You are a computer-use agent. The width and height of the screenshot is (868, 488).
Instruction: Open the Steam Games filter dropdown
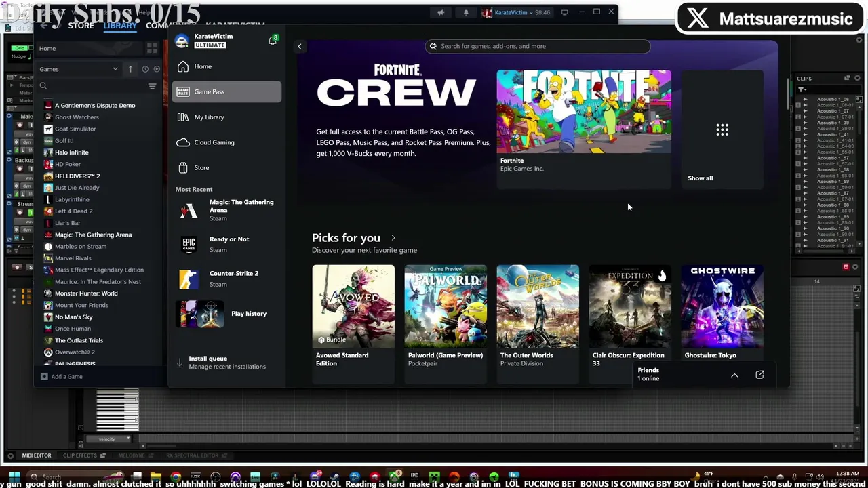pyautogui.click(x=79, y=69)
